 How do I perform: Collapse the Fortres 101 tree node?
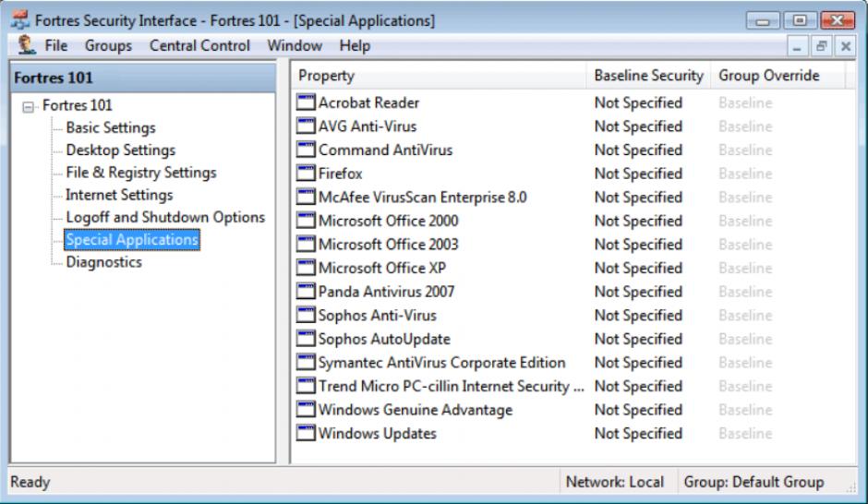coord(29,106)
